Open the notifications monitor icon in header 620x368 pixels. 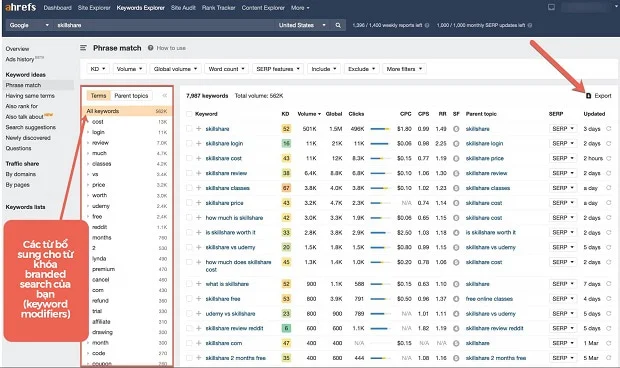tap(551, 7)
